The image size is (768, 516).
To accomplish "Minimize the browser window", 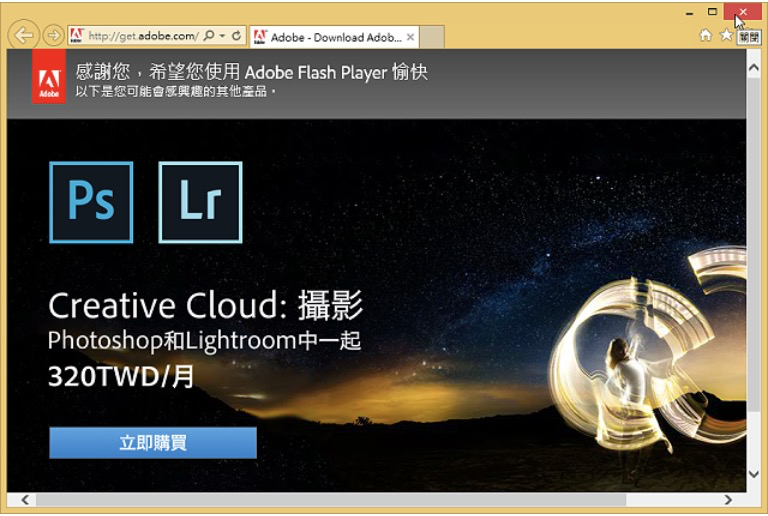I will pyautogui.click(x=690, y=13).
